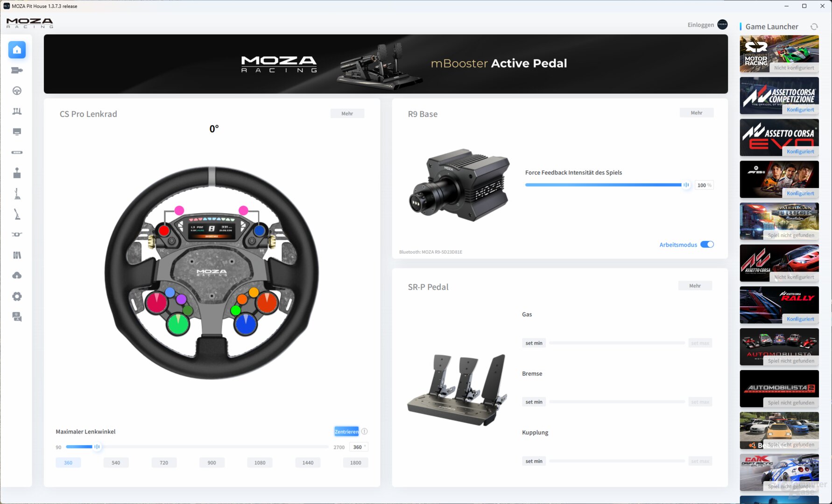Image resolution: width=832 pixels, height=504 pixels.
Task: Open Assetto Corsa Rally game thumbnail
Action: click(779, 305)
